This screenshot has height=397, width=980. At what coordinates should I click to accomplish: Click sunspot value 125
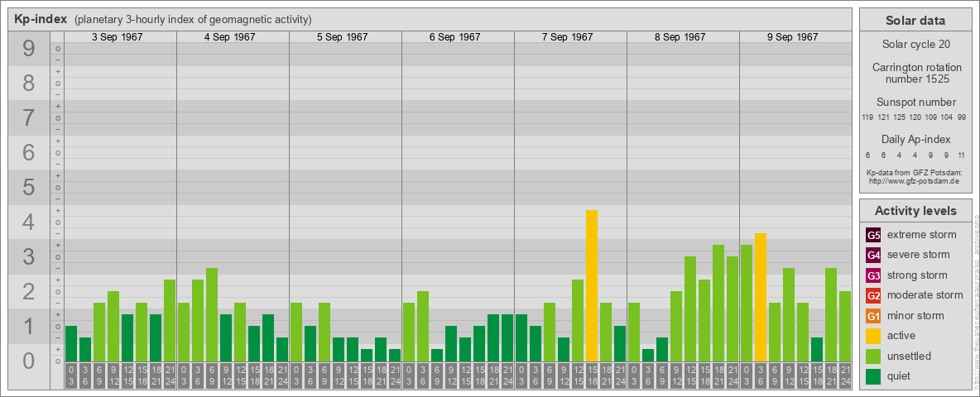tap(900, 118)
